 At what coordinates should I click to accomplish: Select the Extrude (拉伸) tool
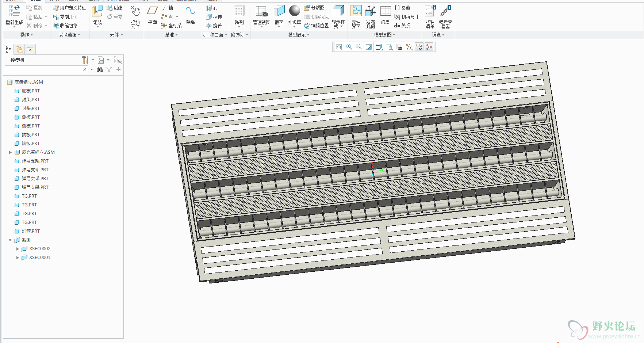[214, 17]
